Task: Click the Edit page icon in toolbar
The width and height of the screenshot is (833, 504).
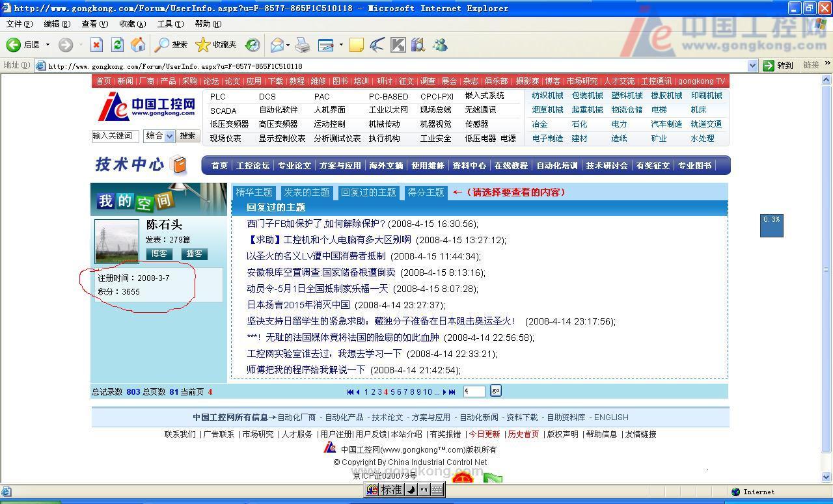Action: tap(325, 45)
